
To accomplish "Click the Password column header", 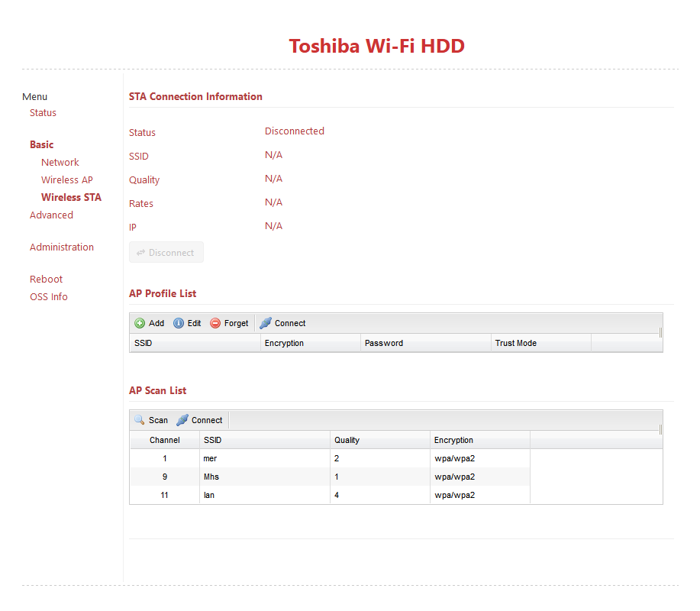I will pyautogui.click(x=426, y=343).
